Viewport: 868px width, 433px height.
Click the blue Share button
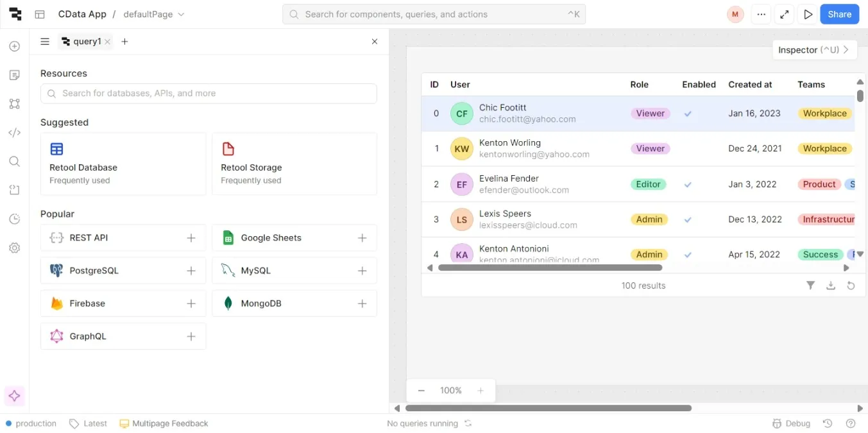(x=839, y=14)
